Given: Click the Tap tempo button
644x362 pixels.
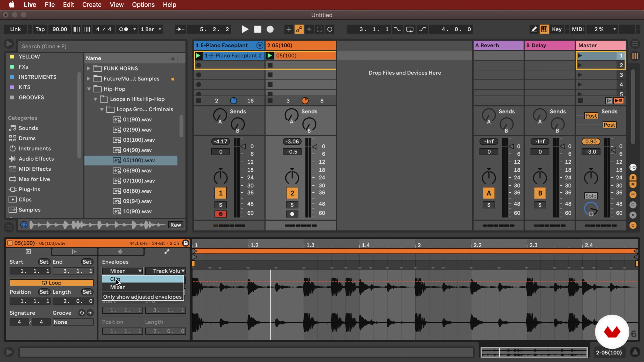Looking at the screenshot, I should pos(40,29).
